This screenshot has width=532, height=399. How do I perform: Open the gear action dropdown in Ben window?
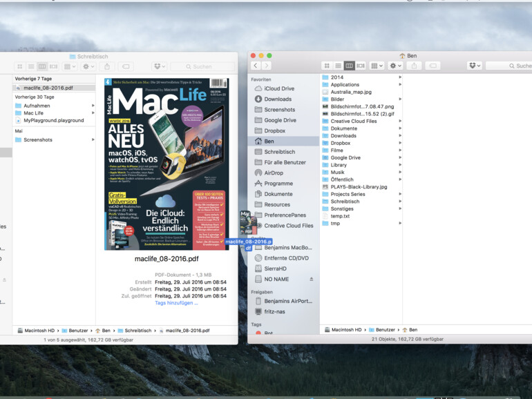[x=395, y=66]
